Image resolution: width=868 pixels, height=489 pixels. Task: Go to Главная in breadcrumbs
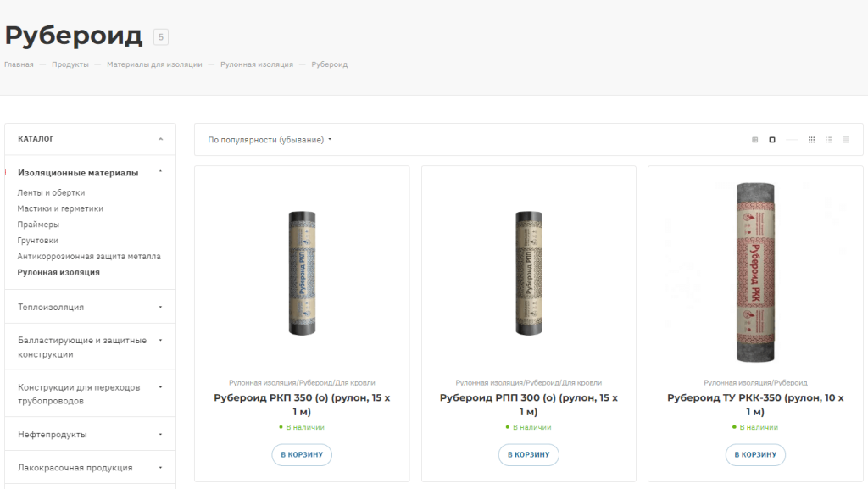[19, 64]
